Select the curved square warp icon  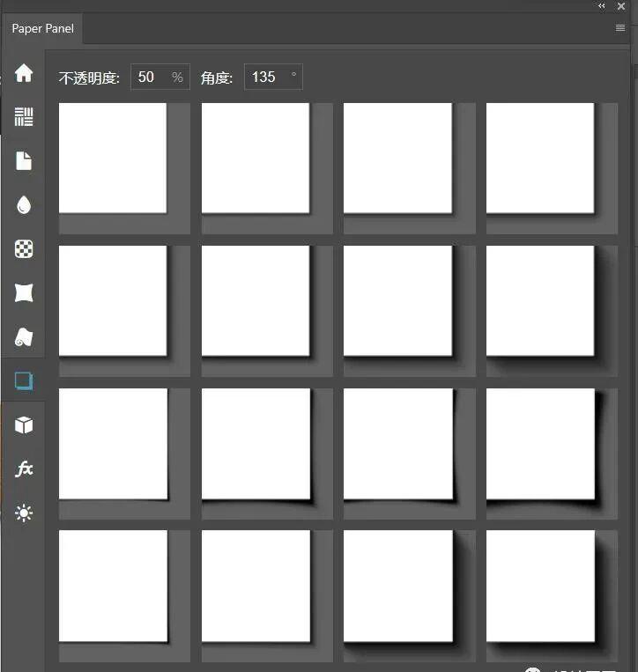tap(24, 293)
